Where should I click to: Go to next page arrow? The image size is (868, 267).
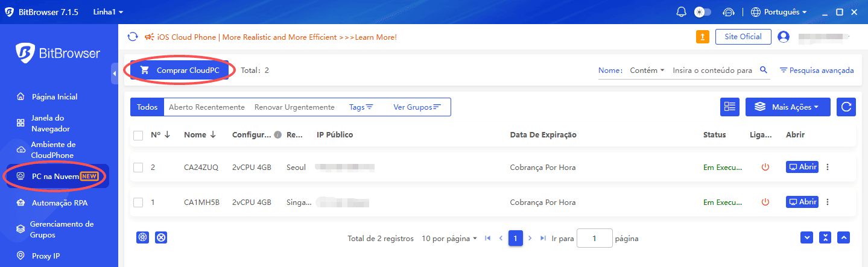click(530, 238)
